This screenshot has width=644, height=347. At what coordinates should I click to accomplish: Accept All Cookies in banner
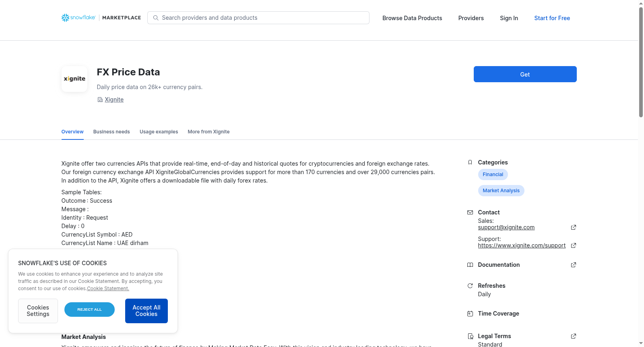click(147, 311)
